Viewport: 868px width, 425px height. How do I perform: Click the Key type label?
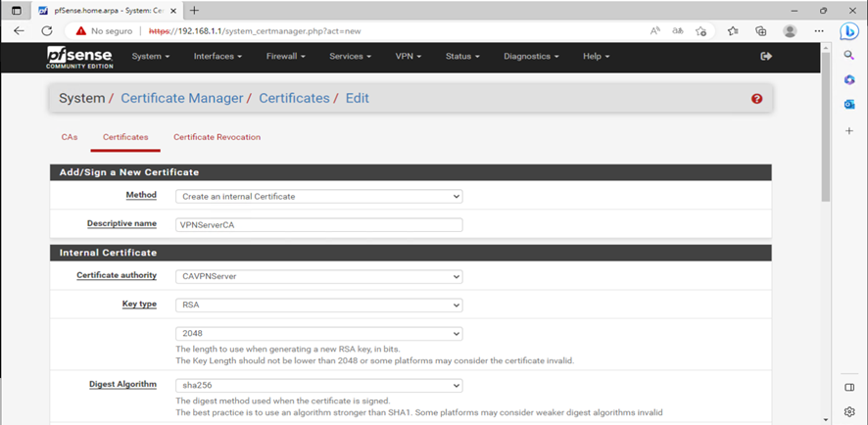[139, 305]
